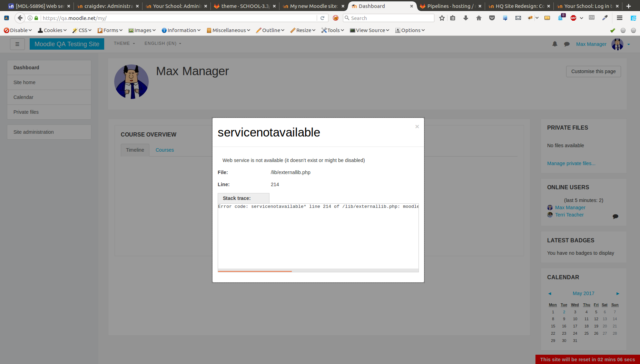Screen dimensions: 640x364
Task: Open the bookmarks list icon
Action: pos(453,18)
